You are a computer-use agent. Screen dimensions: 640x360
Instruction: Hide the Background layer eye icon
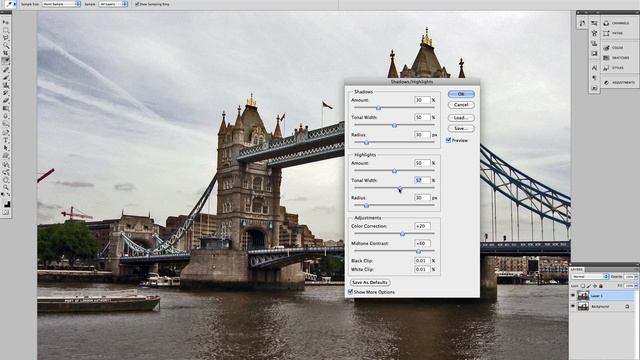pyautogui.click(x=573, y=306)
